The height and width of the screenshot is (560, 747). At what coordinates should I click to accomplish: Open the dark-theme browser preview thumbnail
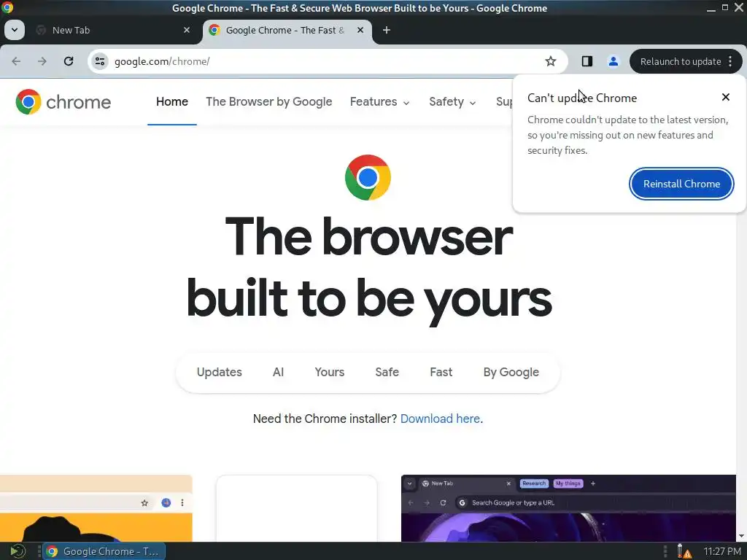pyautogui.click(x=568, y=508)
